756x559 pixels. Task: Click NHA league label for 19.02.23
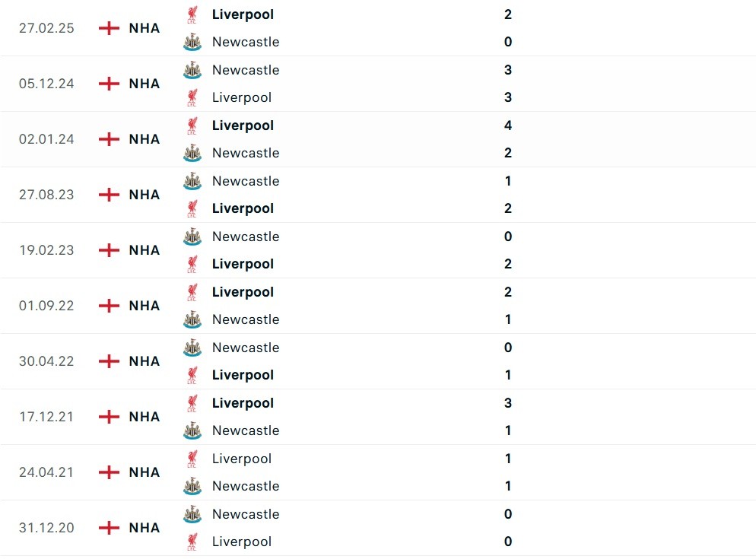(x=145, y=250)
